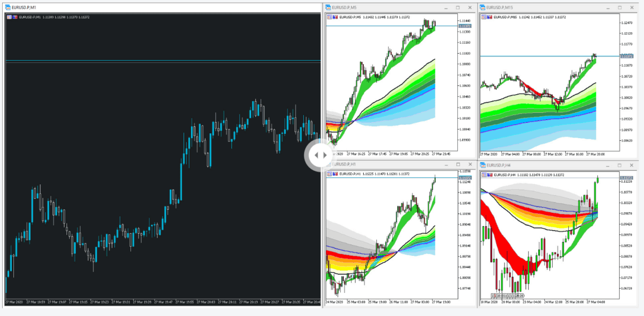Close the EURUSD.P,M15 chart window
This screenshot has width=644, height=316.
coord(632,8)
